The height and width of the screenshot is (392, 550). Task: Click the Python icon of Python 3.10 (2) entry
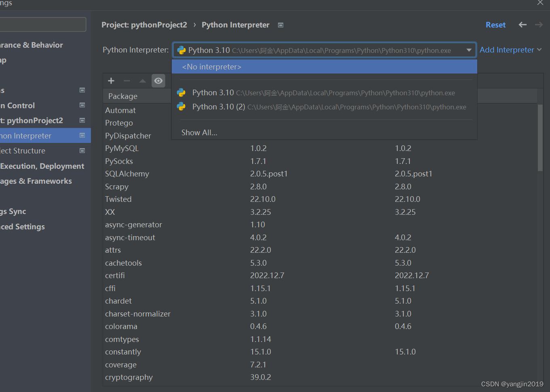click(181, 107)
